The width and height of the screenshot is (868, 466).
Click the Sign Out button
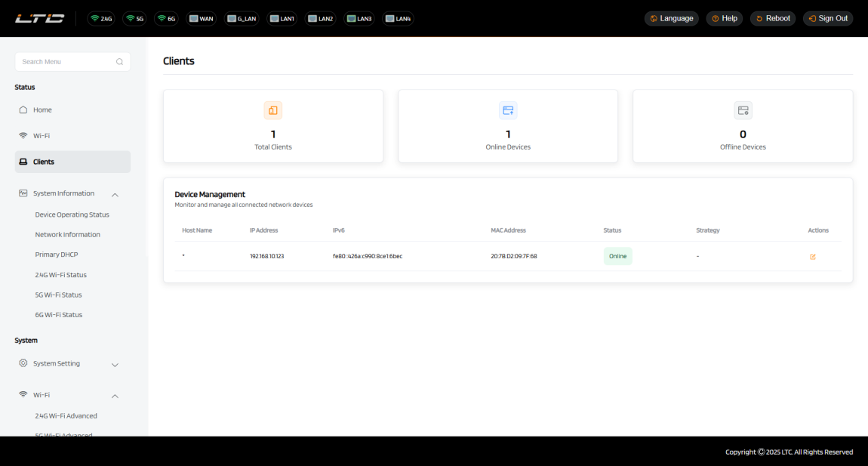pos(828,18)
